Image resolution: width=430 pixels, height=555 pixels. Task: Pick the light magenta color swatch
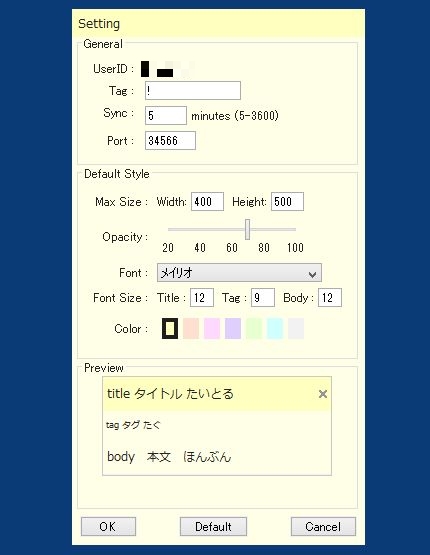(x=212, y=328)
